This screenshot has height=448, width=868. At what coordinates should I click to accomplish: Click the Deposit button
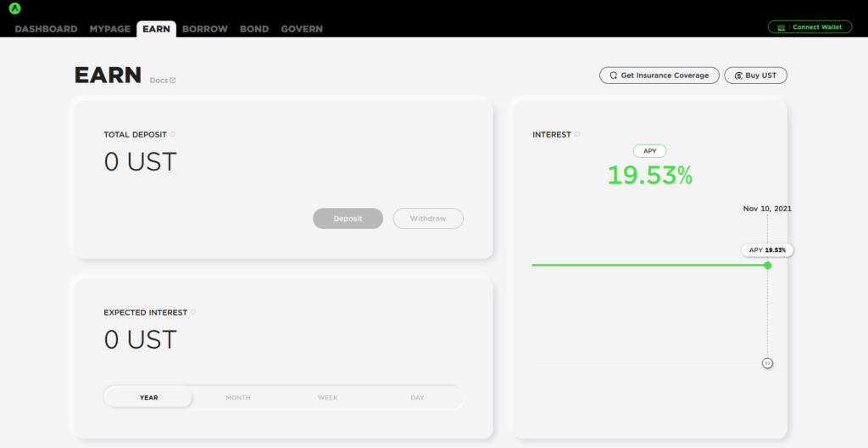pyautogui.click(x=348, y=218)
